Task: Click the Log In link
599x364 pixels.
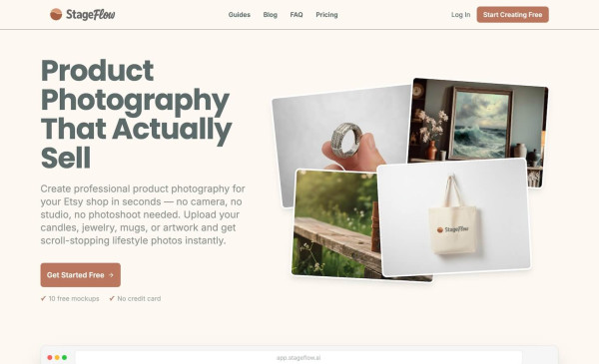Action: coord(460,15)
